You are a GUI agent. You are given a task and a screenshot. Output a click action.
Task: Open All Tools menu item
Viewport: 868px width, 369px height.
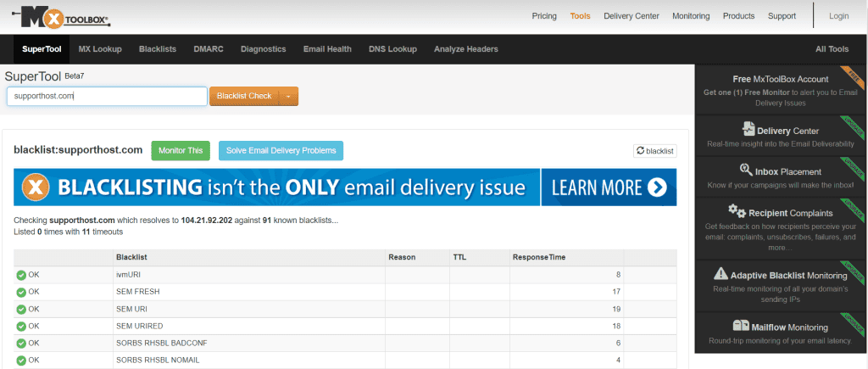coord(832,48)
